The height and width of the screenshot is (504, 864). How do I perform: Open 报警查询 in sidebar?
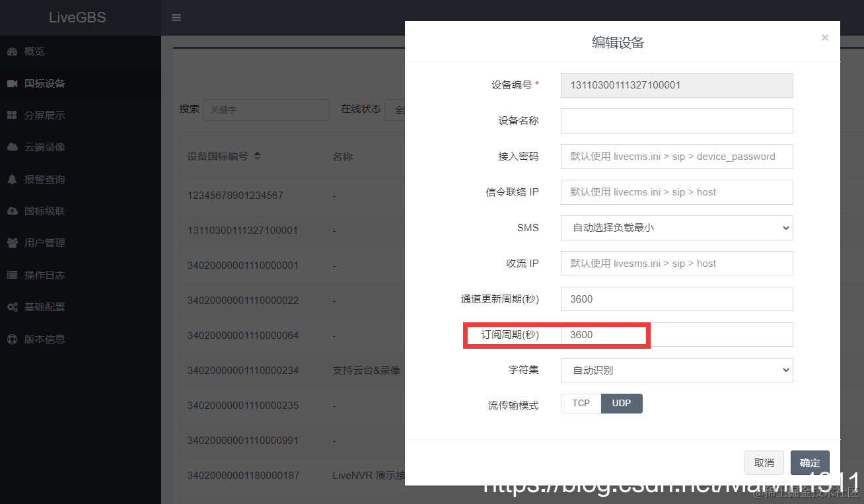[81, 179]
